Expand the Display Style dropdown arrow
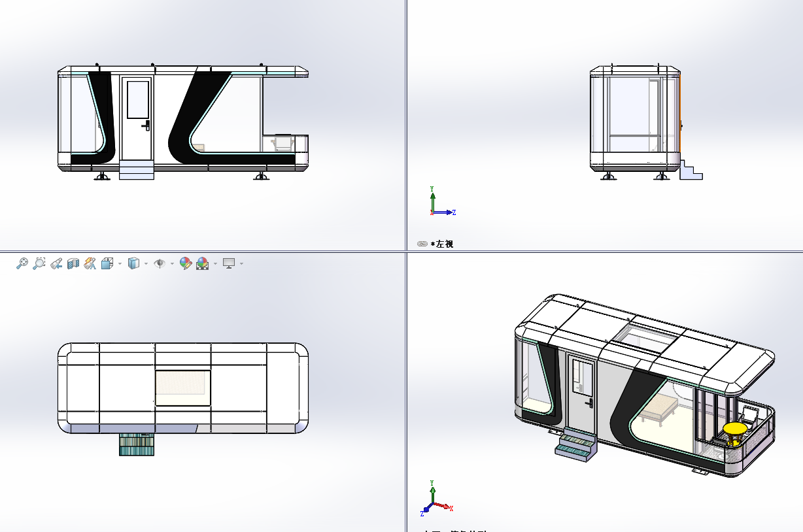803x532 pixels. pos(146,264)
